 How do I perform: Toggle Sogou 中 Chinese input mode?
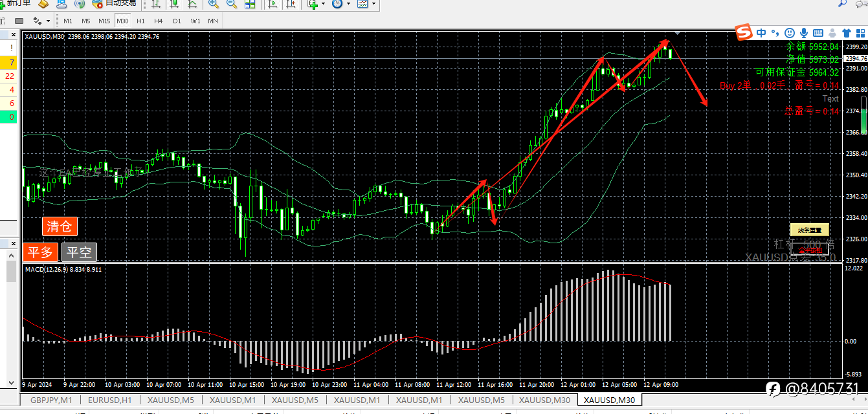coord(761,32)
